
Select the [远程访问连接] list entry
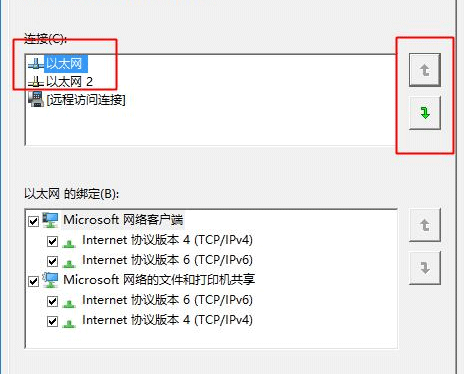(x=86, y=100)
